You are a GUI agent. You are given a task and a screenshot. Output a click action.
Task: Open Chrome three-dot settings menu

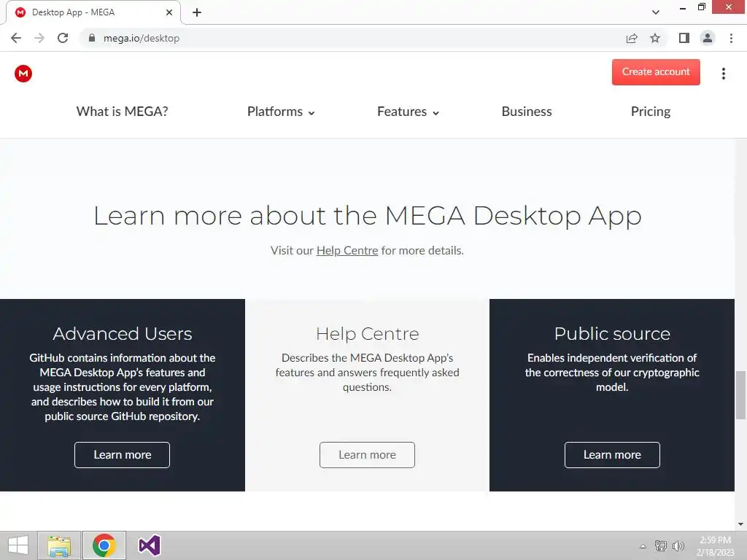pos(731,38)
